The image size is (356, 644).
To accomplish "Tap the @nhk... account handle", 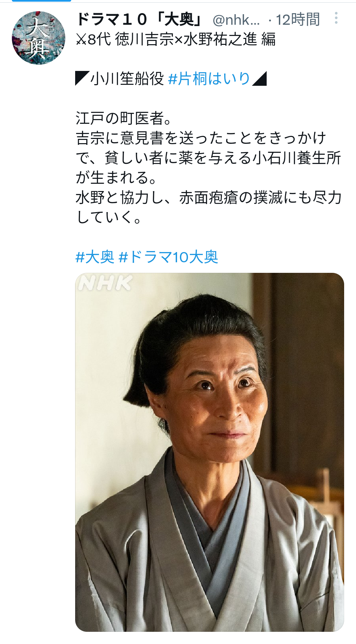I will [236, 20].
